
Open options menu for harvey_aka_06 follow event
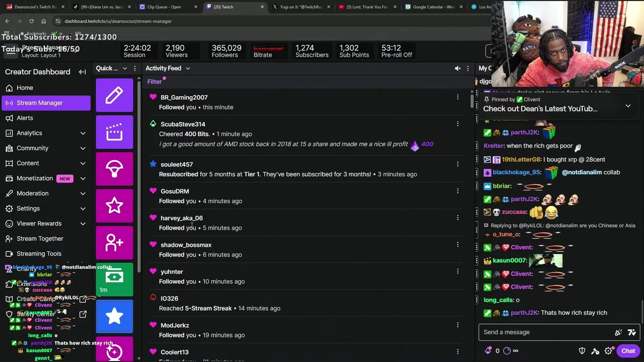tap(457, 218)
